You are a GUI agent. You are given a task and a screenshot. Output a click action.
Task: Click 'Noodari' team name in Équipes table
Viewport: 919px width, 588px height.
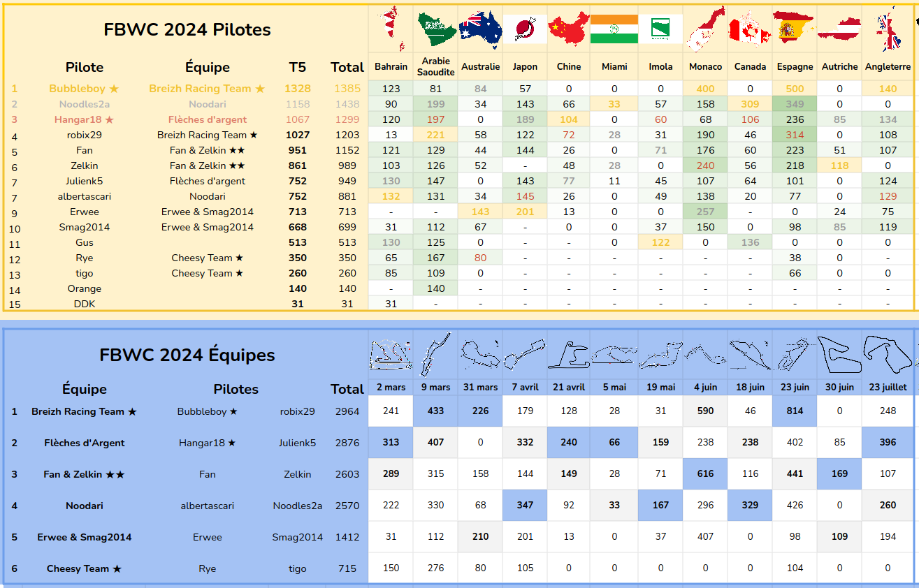(x=84, y=506)
